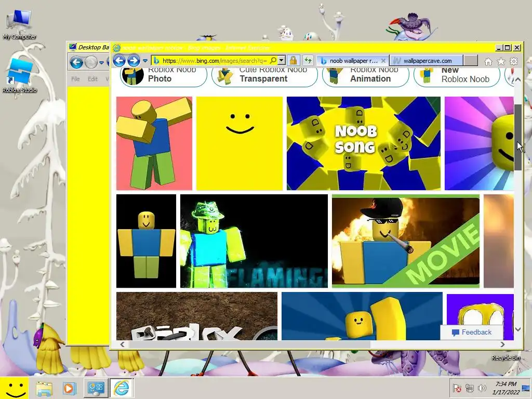Open File menu in Desktop Background window
Screen dimensions: 532x399
75,79
